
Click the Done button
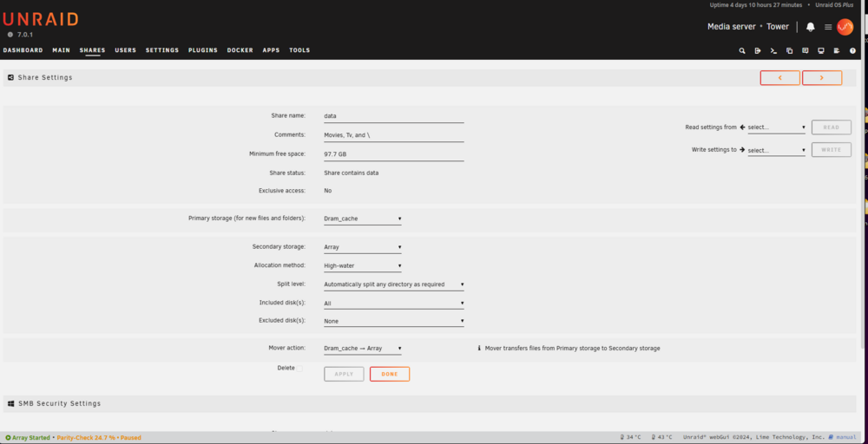pyautogui.click(x=390, y=375)
